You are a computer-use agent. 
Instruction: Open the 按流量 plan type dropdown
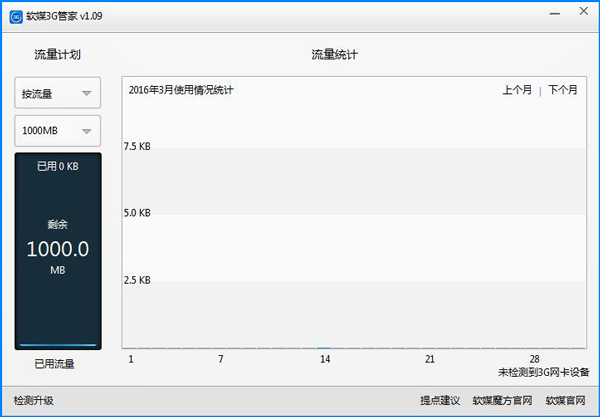click(58, 93)
